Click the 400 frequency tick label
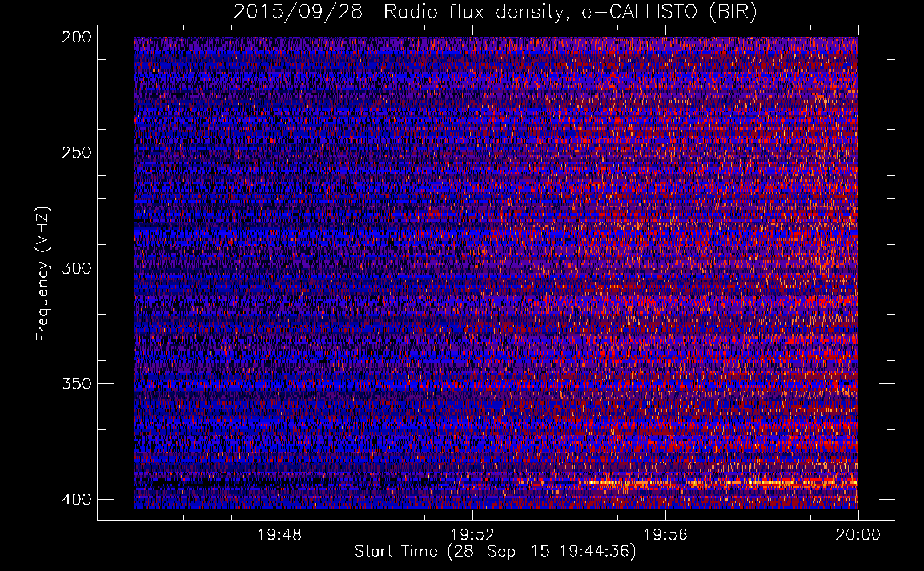 (76, 499)
